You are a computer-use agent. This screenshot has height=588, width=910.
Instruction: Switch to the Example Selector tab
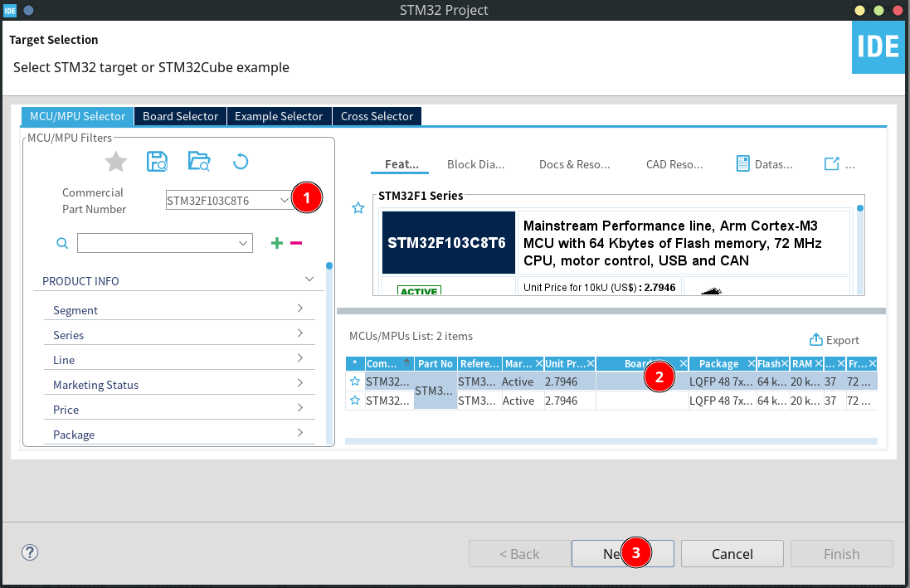279,116
